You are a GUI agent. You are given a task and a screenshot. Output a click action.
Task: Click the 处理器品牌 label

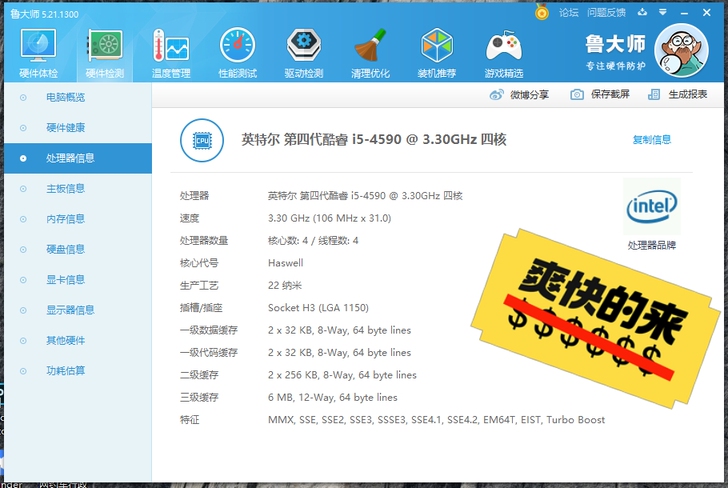652,245
